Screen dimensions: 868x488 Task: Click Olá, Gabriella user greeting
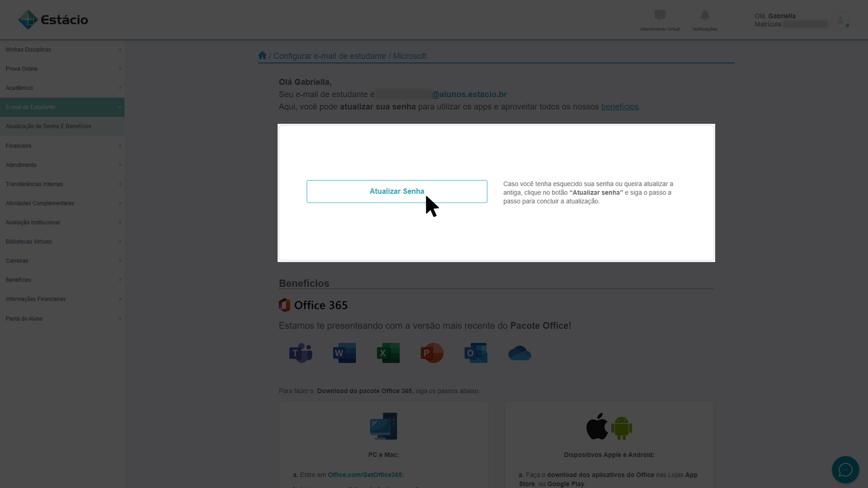(x=775, y=16)
